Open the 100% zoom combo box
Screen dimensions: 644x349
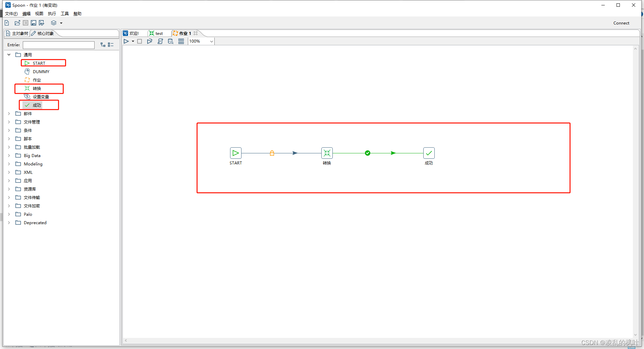201,41
